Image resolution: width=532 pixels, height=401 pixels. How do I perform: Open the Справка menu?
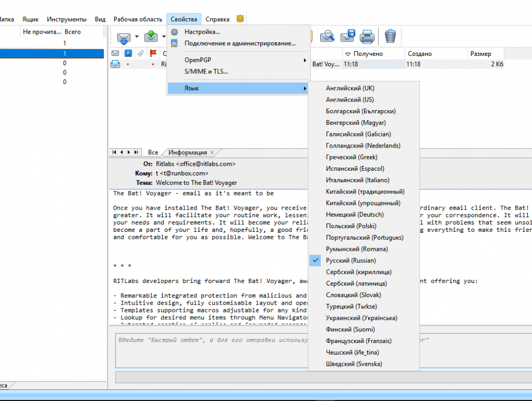coord(218,19)
